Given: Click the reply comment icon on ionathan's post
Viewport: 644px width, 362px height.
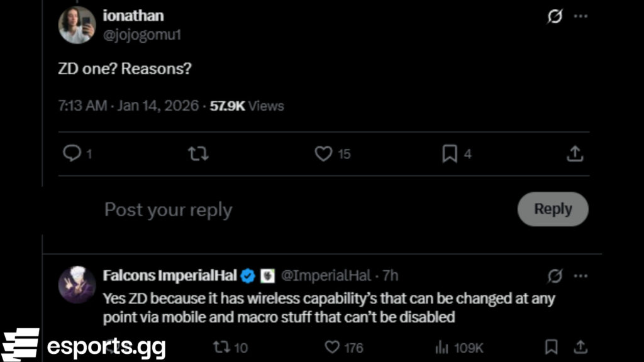Looking at the screenshot, I should pos(72,153).
